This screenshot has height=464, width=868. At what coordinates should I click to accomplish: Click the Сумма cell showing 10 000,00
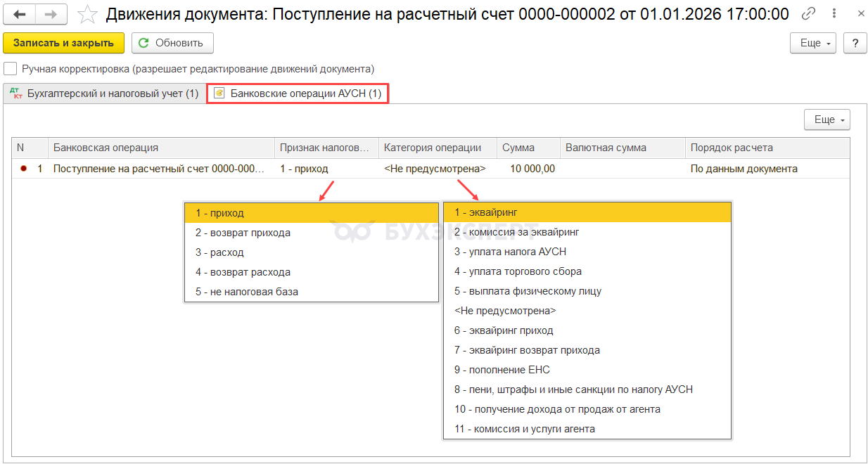(529, 169)
